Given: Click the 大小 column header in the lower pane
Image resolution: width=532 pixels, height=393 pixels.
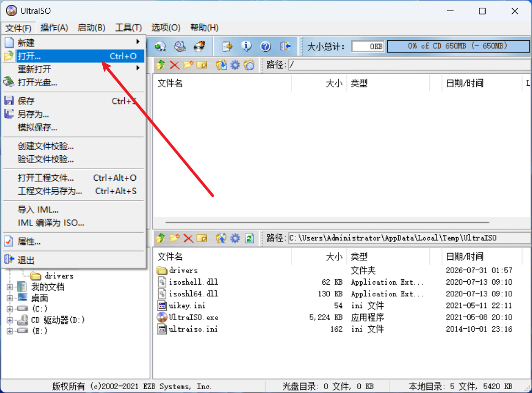Looking at the screenshot, I should [x=319, y=256].
